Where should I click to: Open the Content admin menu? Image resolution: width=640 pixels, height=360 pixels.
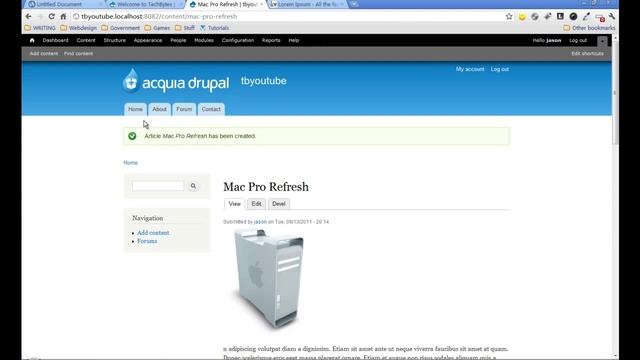(86, 40)
